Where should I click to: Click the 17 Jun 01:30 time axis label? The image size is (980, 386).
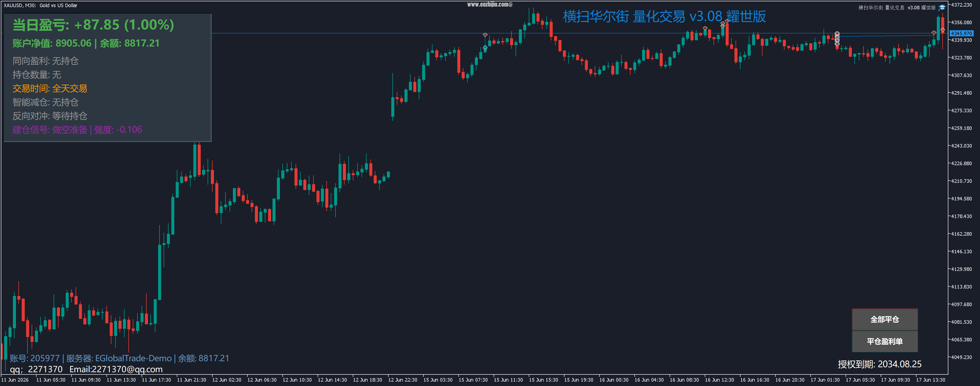[825, 380]
